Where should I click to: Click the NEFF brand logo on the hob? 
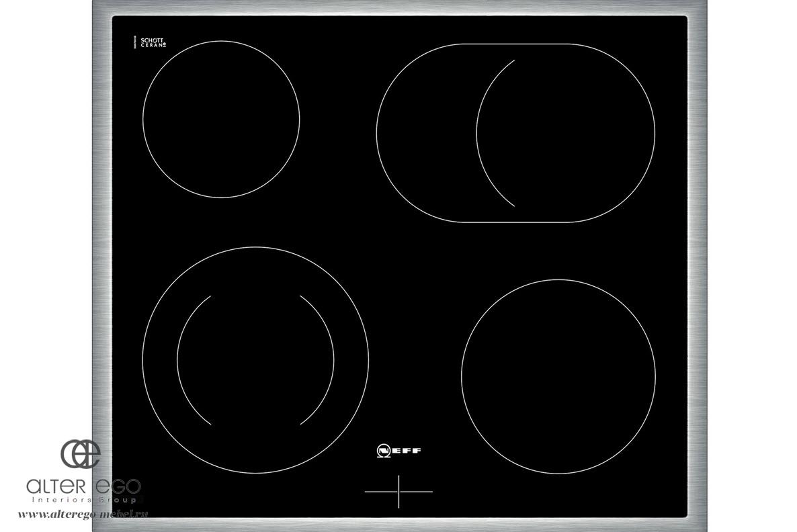pyautogui.click(x=399, y=451)
